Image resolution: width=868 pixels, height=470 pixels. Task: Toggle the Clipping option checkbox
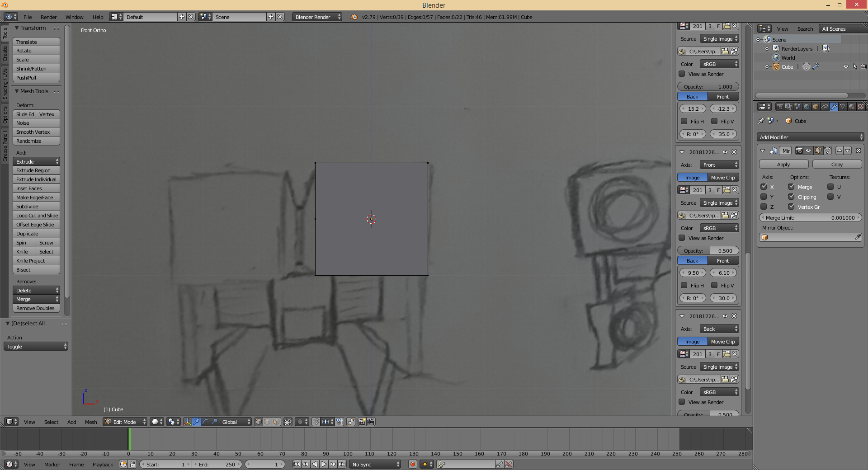(x=791, y=197)
